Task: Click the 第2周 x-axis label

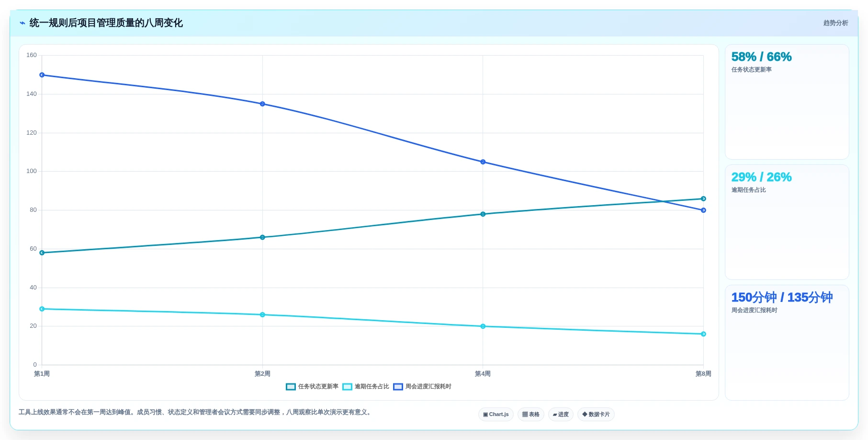Action: coord(262,374)
